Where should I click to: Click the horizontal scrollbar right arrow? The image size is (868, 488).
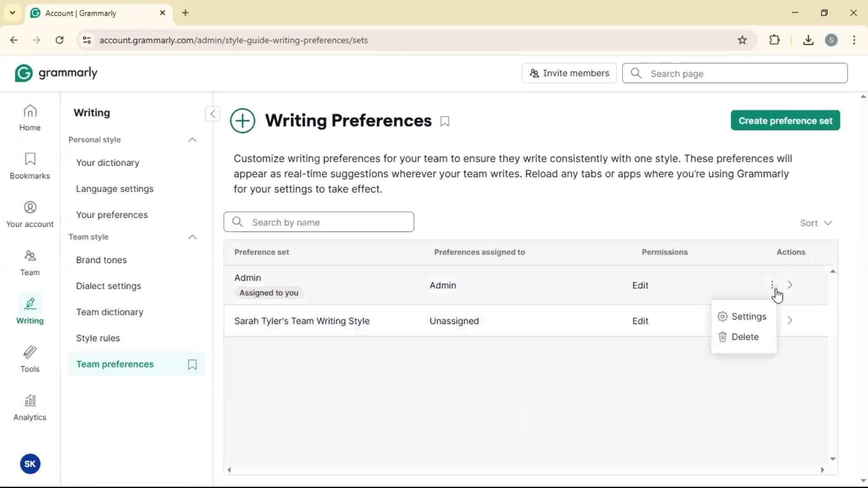(x=822, y=470)
